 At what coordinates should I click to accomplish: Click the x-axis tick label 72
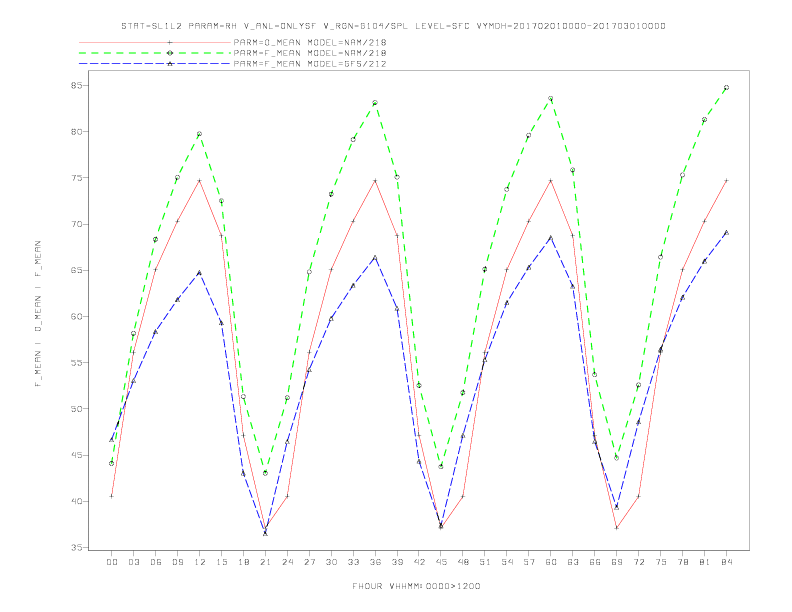[639, 562]
